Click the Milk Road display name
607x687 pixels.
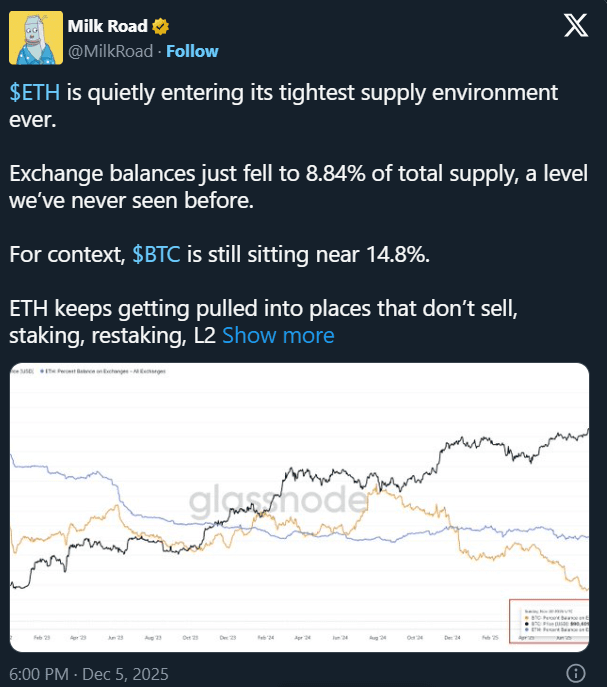[x=108, y=26]
